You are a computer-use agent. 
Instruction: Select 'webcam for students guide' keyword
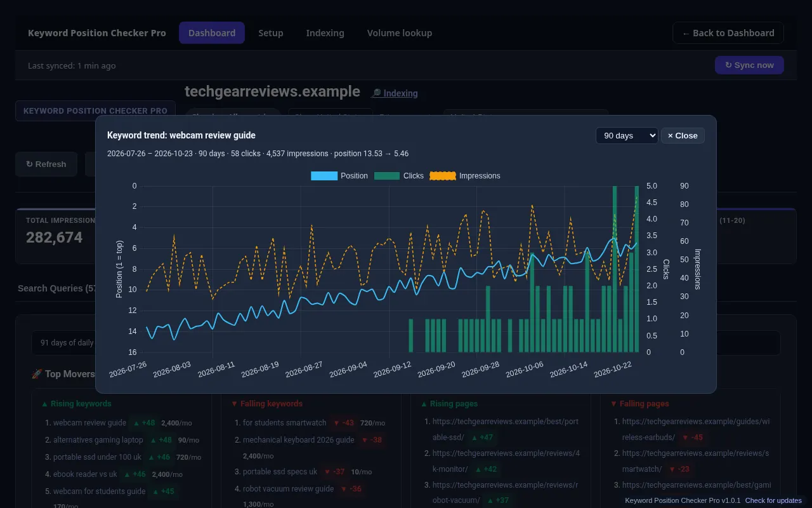pyautogui.click(x=100, y=491)
